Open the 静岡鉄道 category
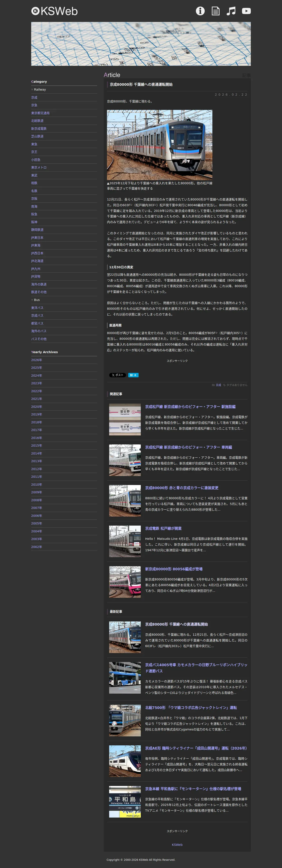This screenshot has width=282, height=868. click(x=37, y=230)
